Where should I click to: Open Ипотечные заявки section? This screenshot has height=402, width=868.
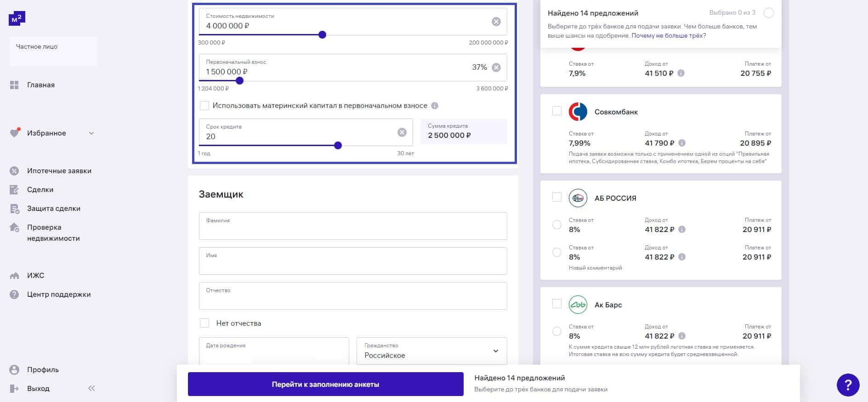coord(59,171)
